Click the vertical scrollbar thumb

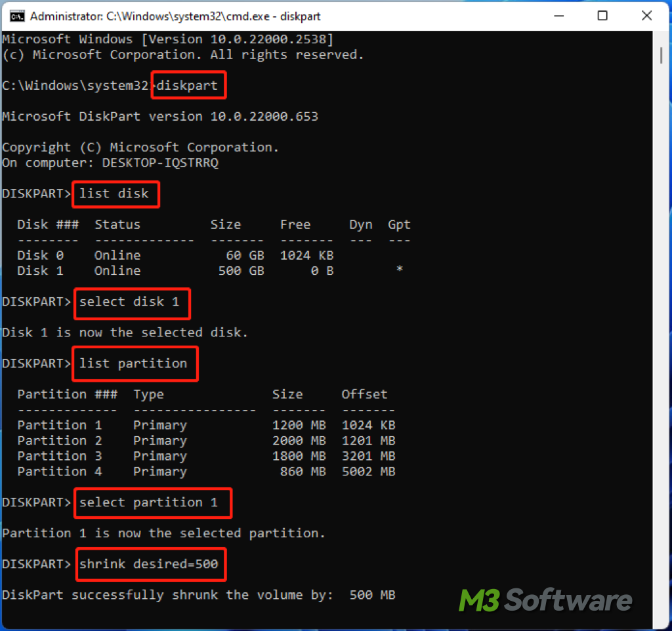click(x=661, y=55)
